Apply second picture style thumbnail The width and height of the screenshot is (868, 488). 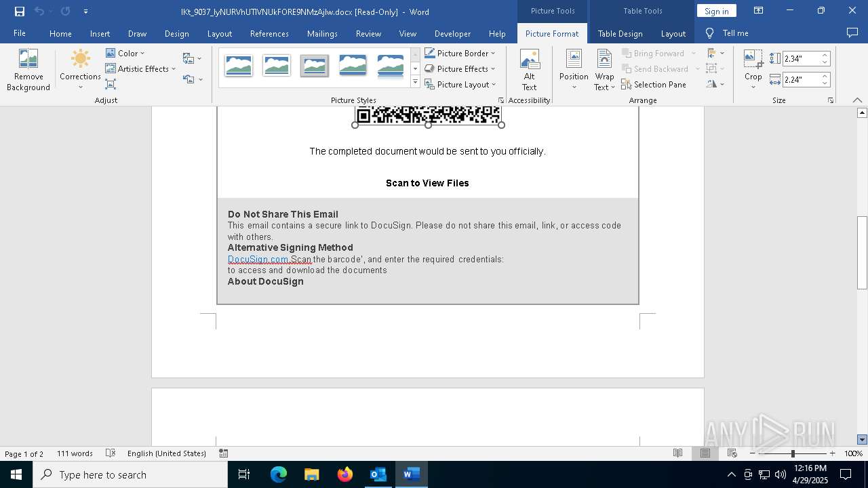click(x=277, y=66)
